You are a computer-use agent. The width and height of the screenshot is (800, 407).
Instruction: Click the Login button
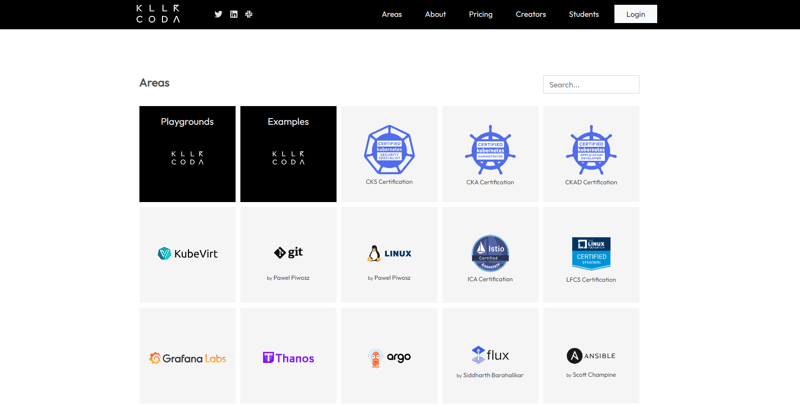point(636,14)
